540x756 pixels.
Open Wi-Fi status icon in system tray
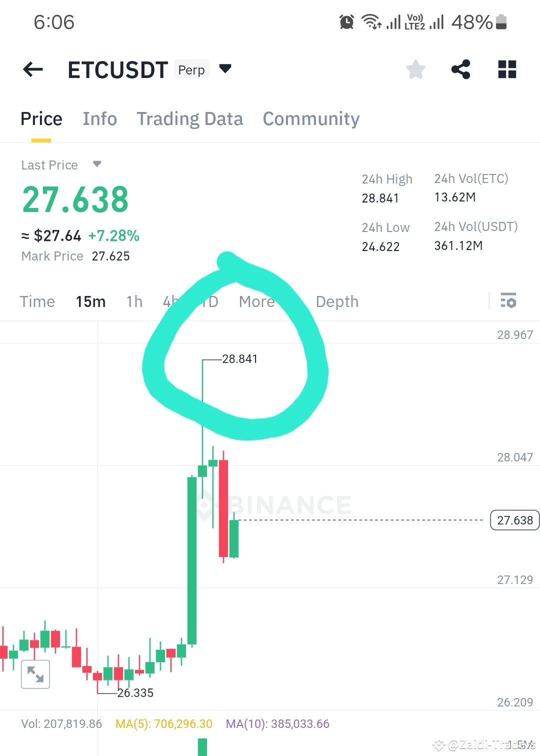[x=372, y=21]
